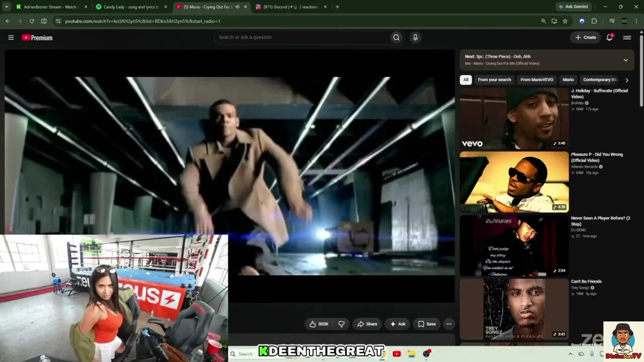Reload the YouTube page
Image resolution: width=644 pixels, height=362 pixels.
32,21
